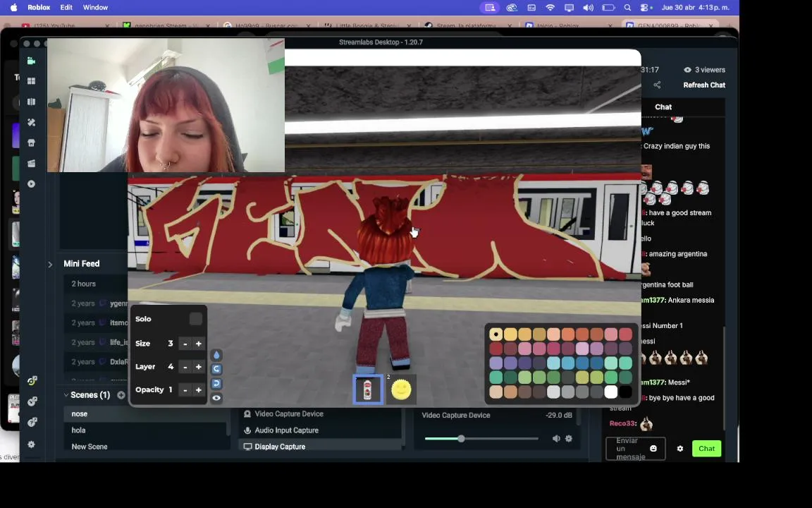Select the yellow smiley item in hotbar slot 2
The width and height of the screenshot is (812, 508).
tap(401, 389)
